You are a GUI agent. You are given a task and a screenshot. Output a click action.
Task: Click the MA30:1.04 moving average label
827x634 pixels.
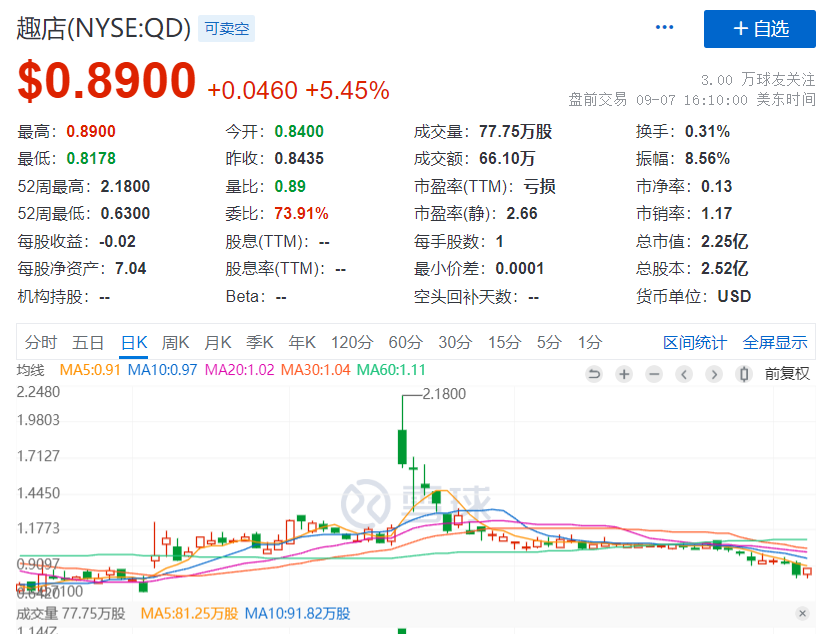click(x=315, y=370)
